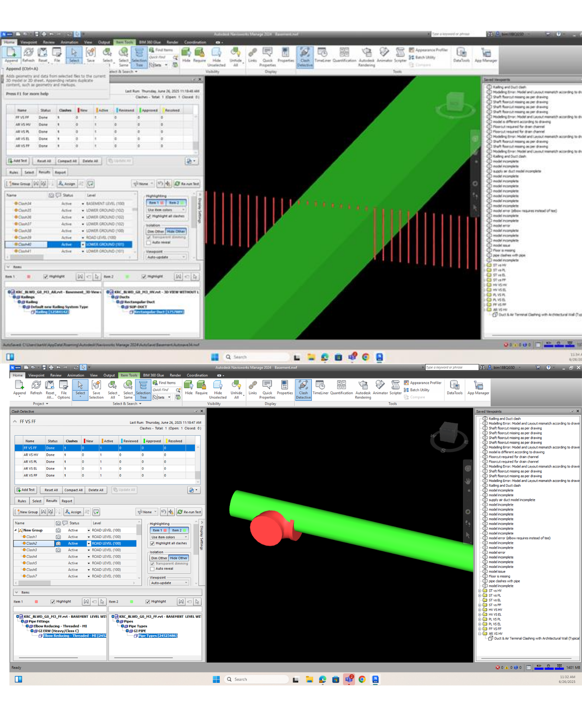Toggle Highlight all clashes in the pipe-clash window
The height and width of the screenshot is (728, 582).
pos(152,544)
